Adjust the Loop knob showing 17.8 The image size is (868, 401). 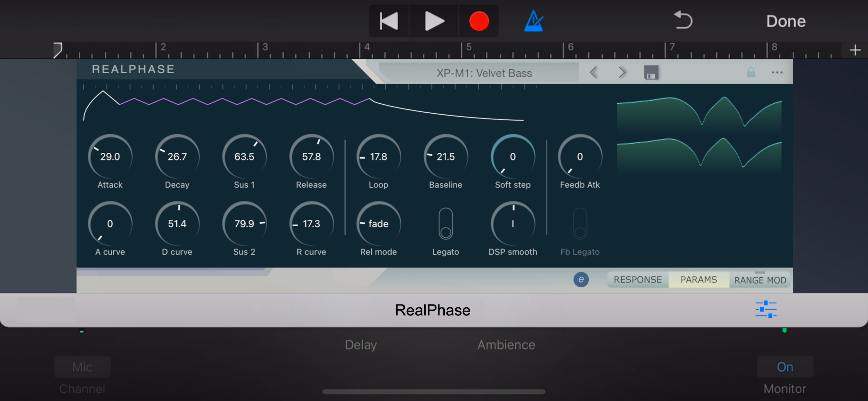click(378, 157)
